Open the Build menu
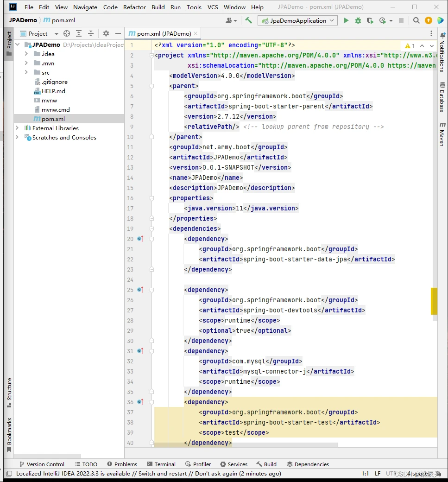 click(158, 7)
